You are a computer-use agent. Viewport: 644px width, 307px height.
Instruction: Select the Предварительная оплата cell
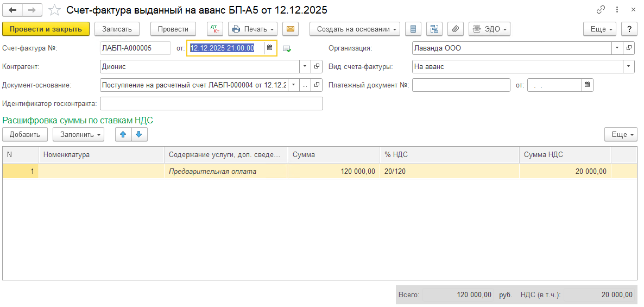tap(226, 171)
